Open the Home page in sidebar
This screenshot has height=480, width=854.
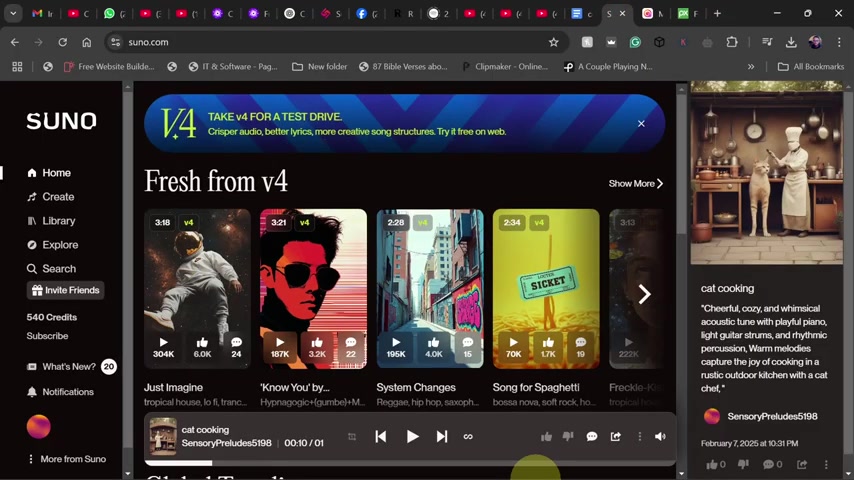(49, 173)
